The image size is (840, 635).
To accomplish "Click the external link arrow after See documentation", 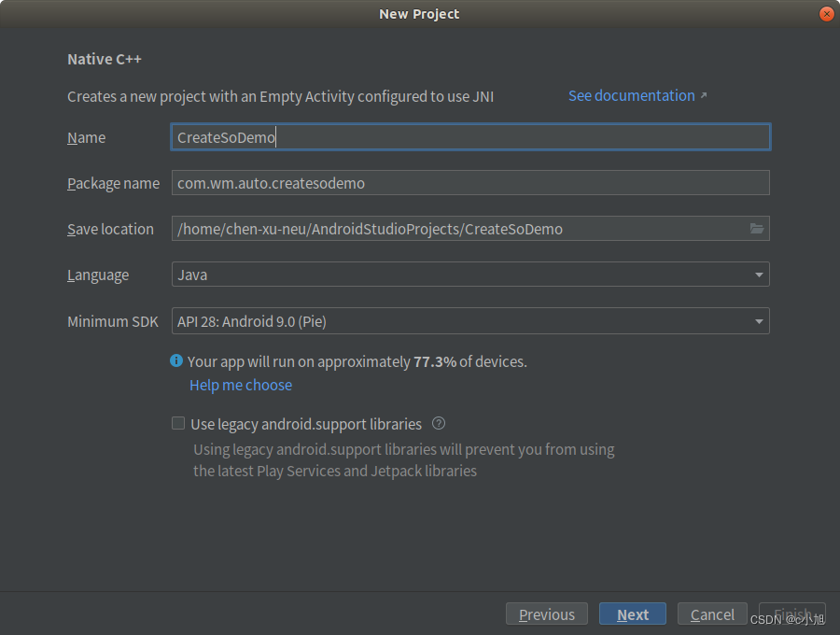I will pos(704,95).
